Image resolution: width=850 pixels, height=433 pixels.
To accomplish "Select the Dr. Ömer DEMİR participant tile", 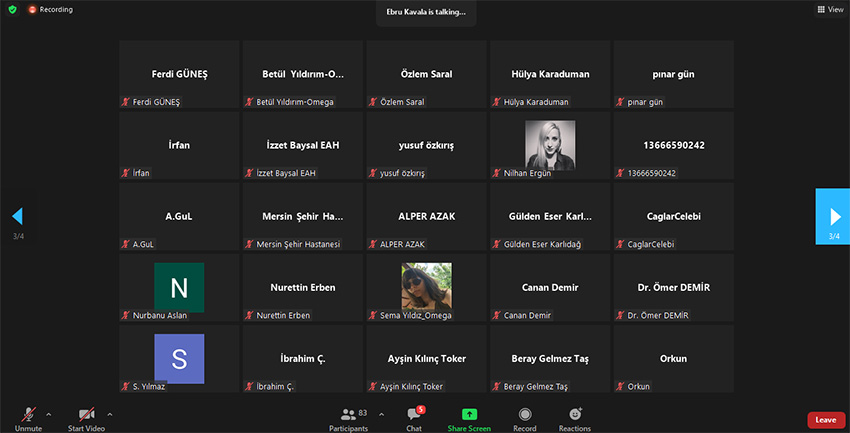I will click(x=672, y=287).
